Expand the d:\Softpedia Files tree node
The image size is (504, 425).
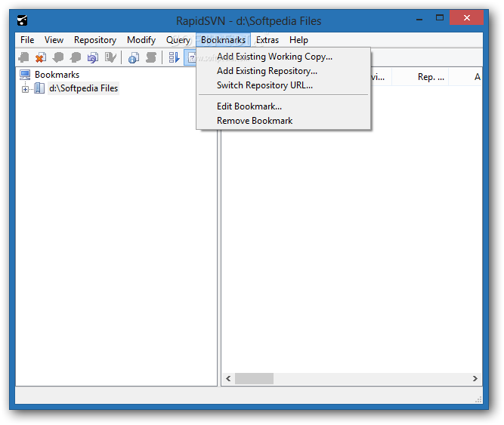click(x=25, y=89)
